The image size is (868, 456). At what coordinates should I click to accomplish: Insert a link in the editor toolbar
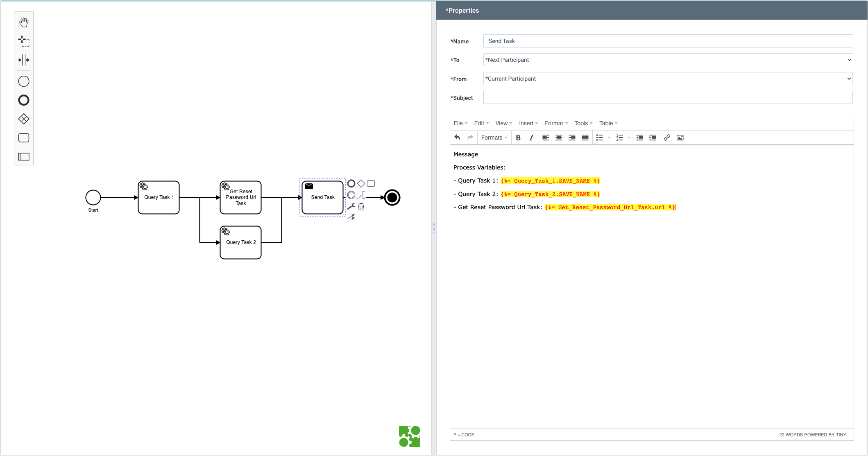667,138
